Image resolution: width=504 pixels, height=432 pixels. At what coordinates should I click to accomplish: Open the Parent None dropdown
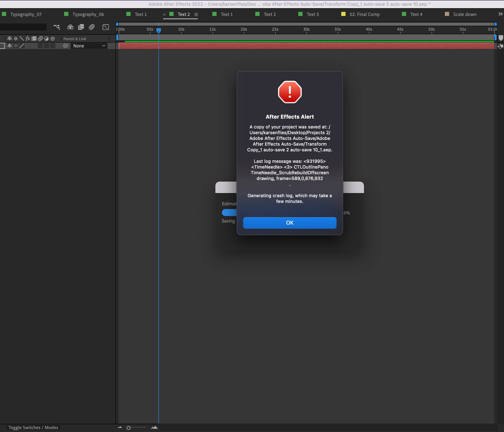pos(89,46)
